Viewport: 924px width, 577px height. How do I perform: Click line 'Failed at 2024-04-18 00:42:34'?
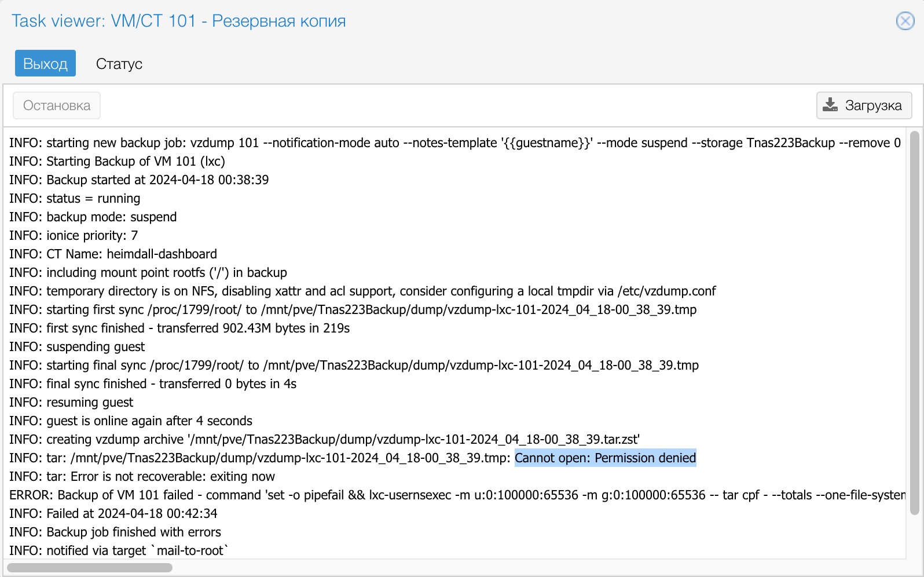point(113,513)
